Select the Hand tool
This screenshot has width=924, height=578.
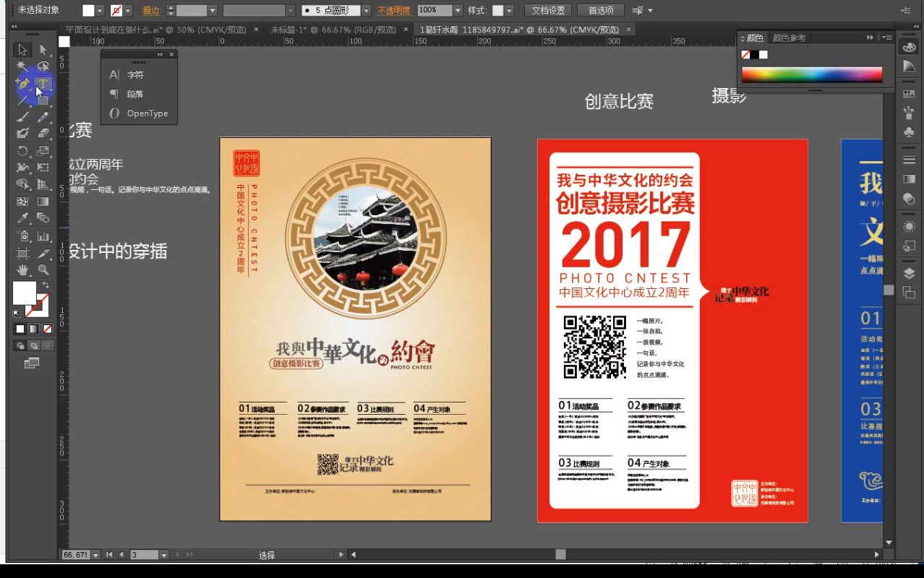pyautogui.click(x=22, y=269)
